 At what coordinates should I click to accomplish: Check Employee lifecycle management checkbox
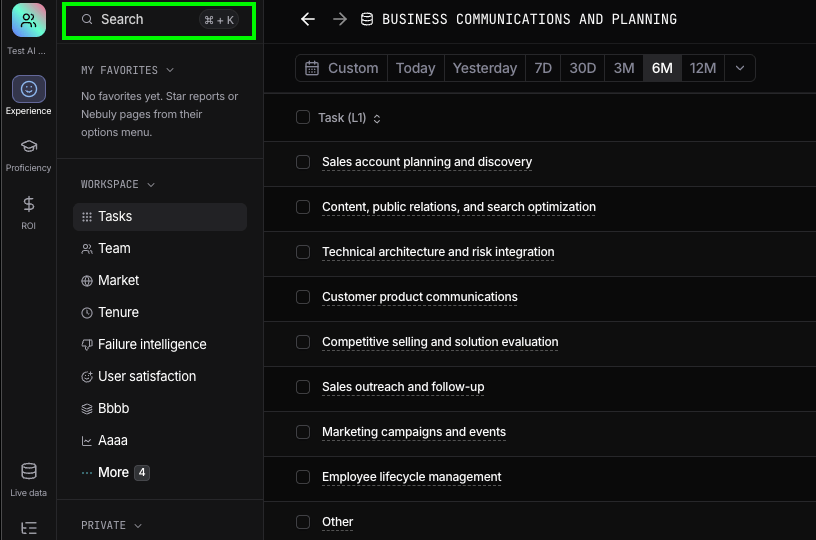pos(303,477)
